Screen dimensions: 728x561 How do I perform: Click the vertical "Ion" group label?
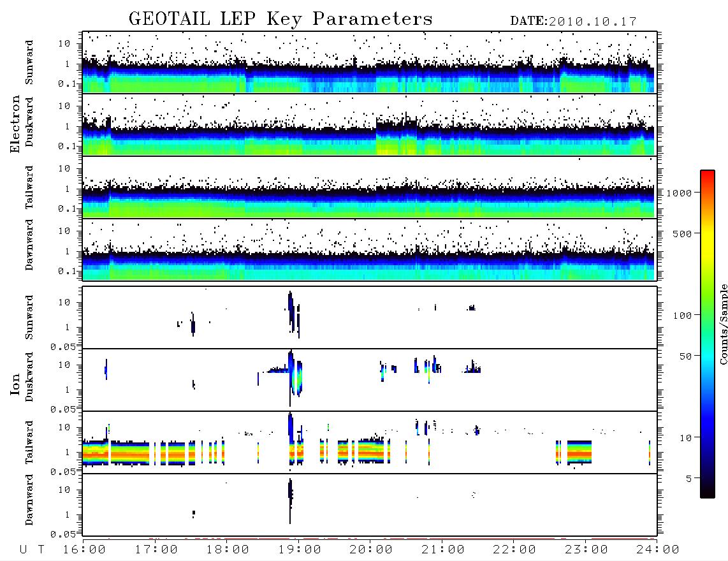(15, 384)
